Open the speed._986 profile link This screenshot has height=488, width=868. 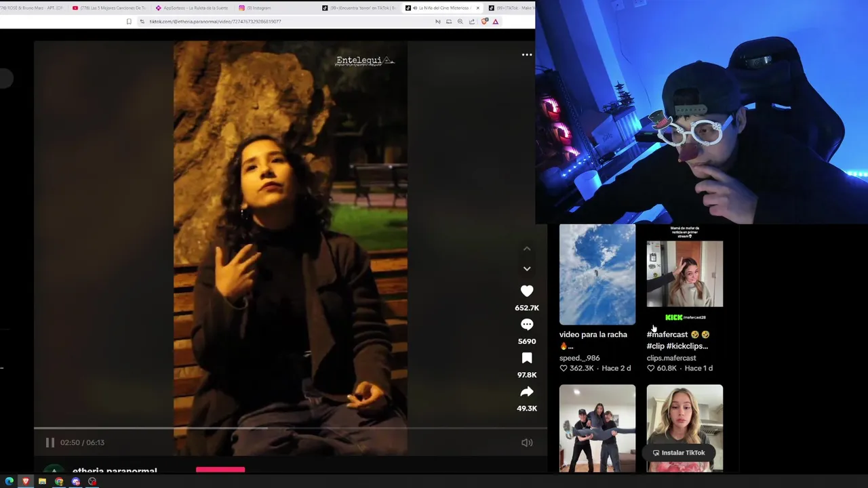click(x=580, y=358)
